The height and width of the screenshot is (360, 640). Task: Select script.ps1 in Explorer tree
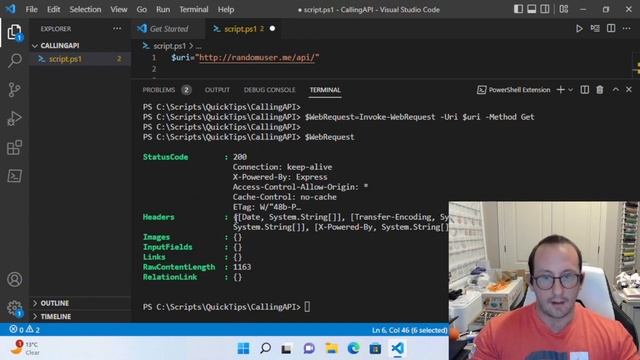[x=80, y=59]
